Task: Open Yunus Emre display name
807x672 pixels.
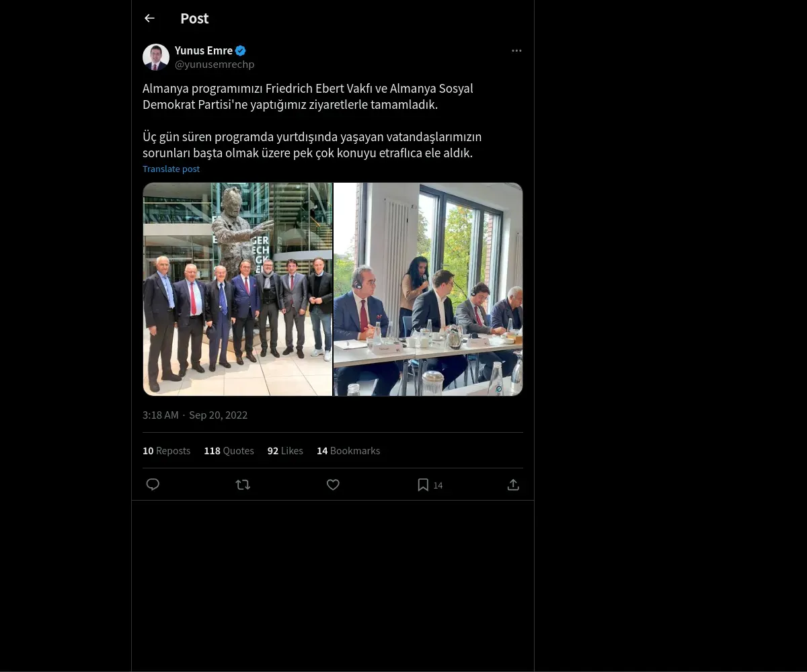Action: tap(203, 51)
